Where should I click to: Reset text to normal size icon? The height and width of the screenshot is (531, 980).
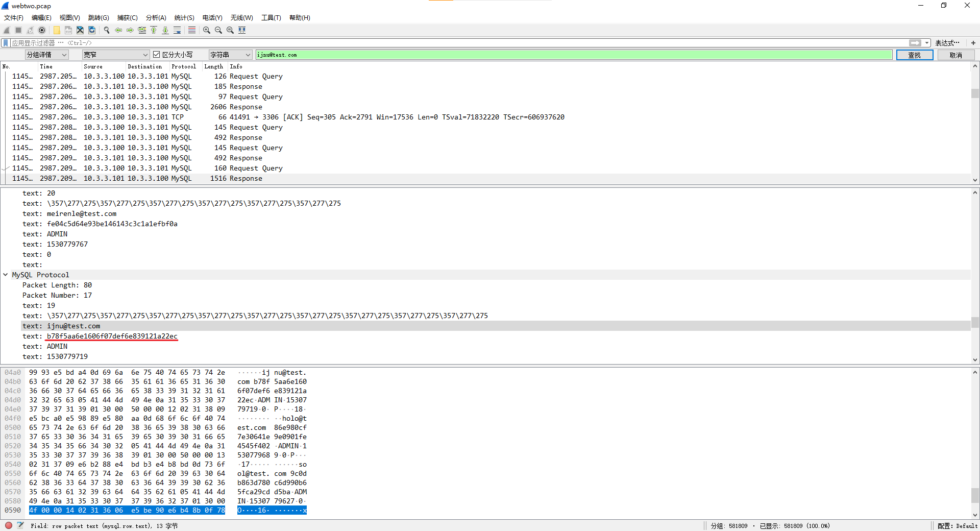click(x=230, y=30)
